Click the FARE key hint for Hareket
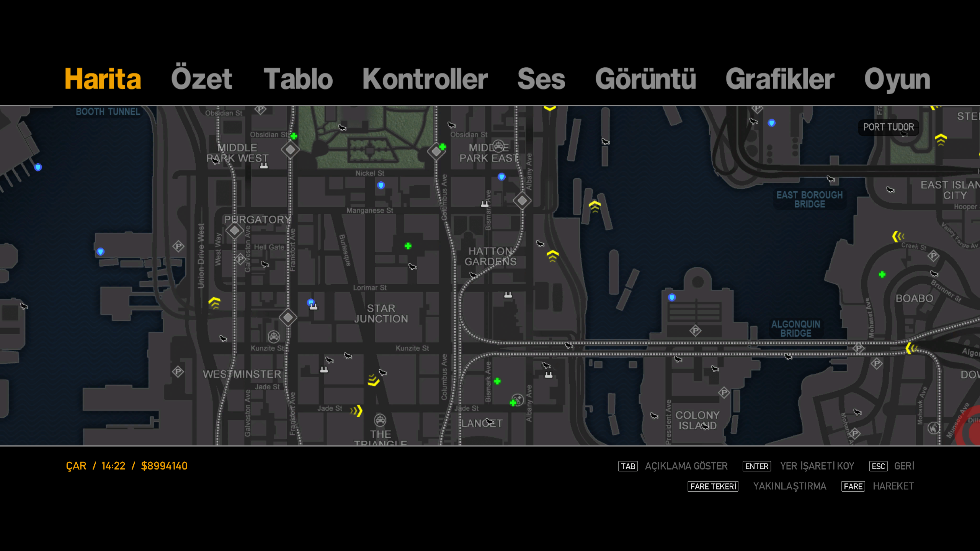Image resolution: width=980 pixels, height=551 pixels. point(853,486)
